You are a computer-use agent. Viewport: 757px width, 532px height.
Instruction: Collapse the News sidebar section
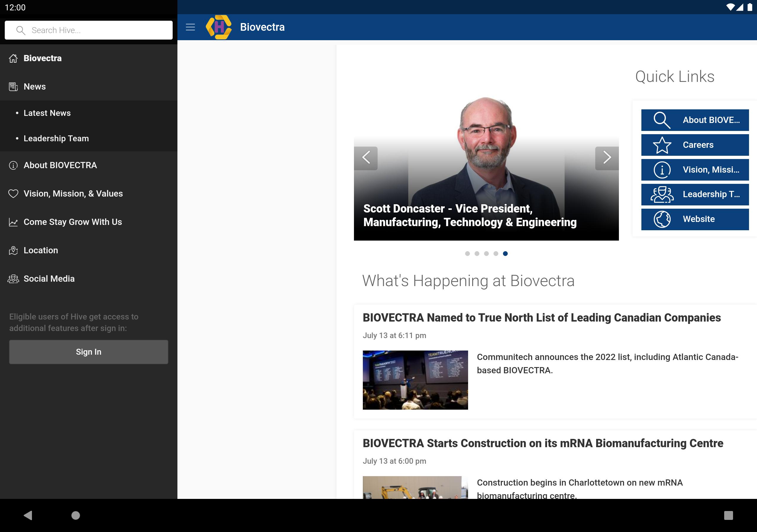point(89,87)
